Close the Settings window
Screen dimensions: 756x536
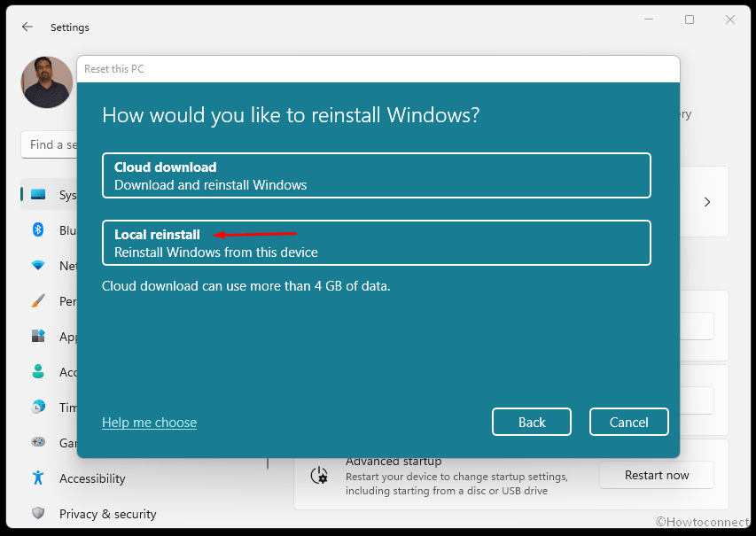[x=730, y=19]
